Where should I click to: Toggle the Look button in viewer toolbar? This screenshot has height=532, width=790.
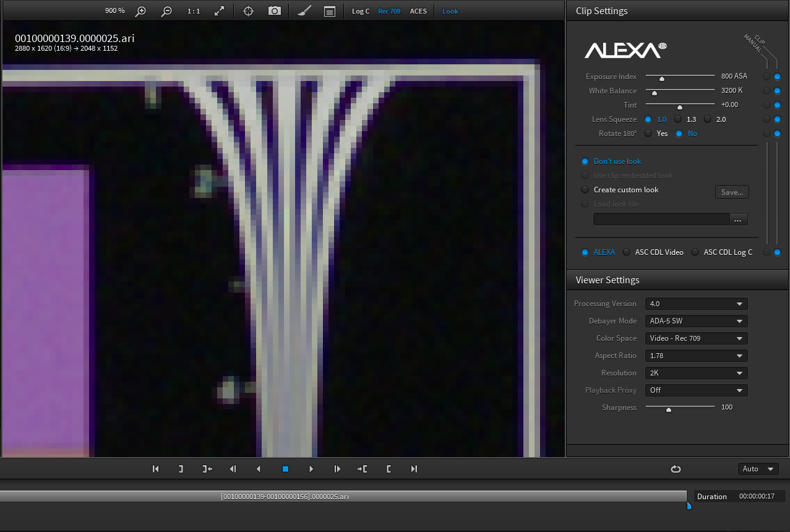tap(450, 11)
